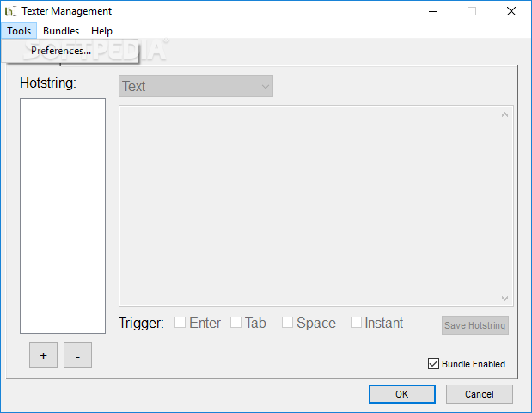The width and height of the screenshot is (532, 413).
Task: Click the Cancel button
Action: [x=479, y=394]
